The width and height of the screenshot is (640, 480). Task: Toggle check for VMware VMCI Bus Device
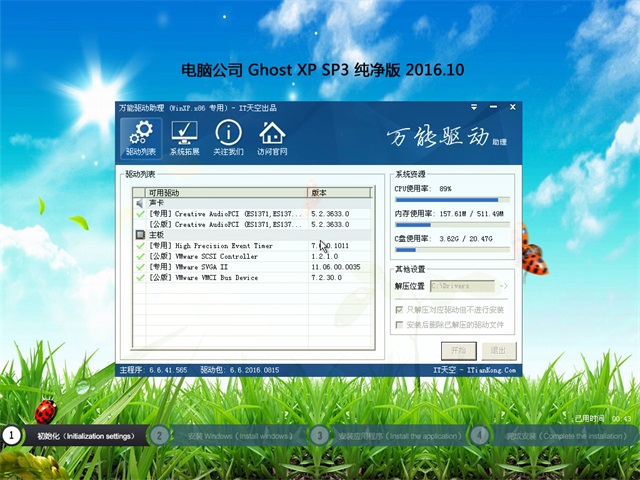140,278
